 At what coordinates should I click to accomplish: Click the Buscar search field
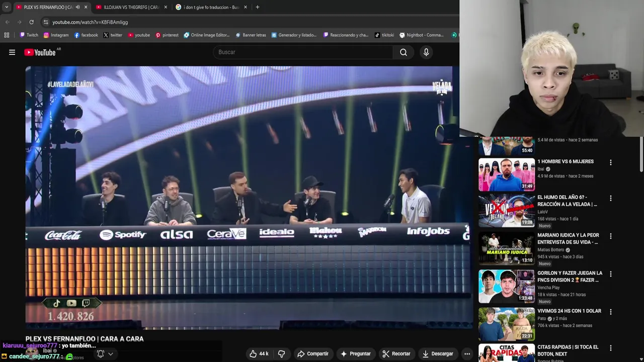[303, 52]
